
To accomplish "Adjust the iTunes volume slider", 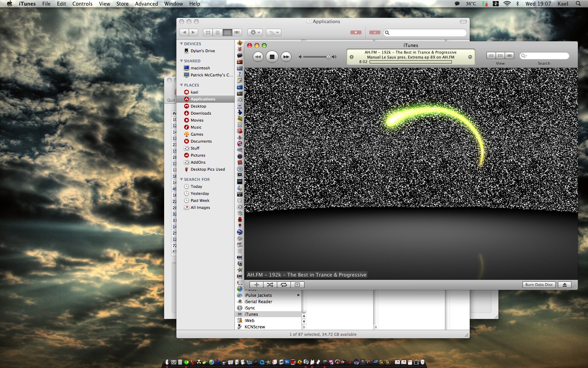I will 317,57.
